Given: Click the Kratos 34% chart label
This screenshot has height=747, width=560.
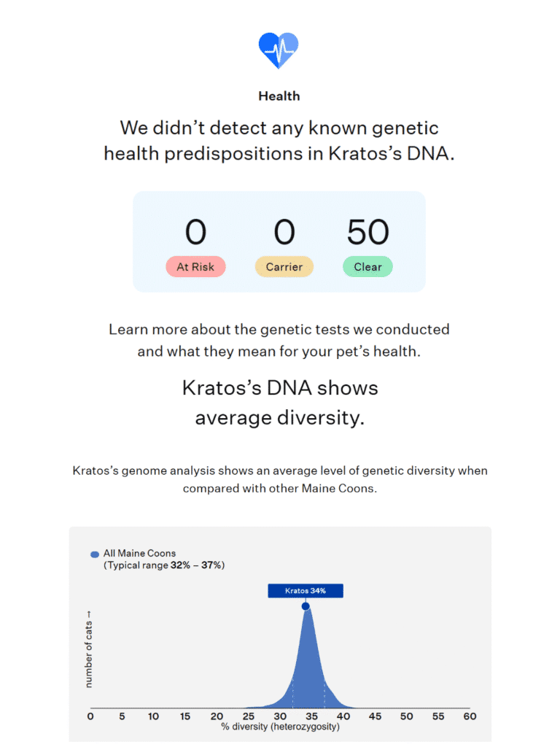Looking at the screenshot, I should point(306,591).
